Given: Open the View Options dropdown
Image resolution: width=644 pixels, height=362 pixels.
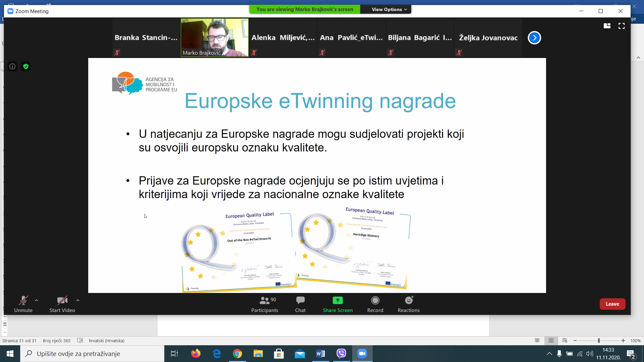Looking at the screenshot, I should pyautogui.click(x=389, y=9).
